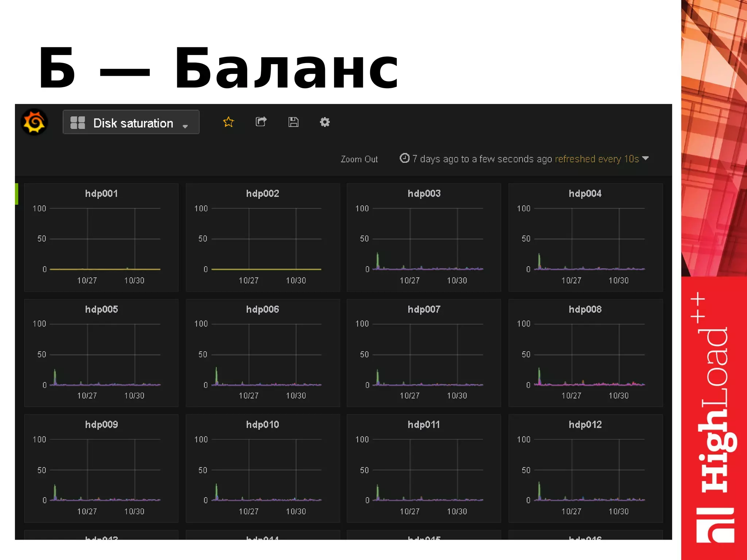This screenshot has width=747, height=560.
Task: Open the hdp007 panel title menu
Action: (424, 310)
